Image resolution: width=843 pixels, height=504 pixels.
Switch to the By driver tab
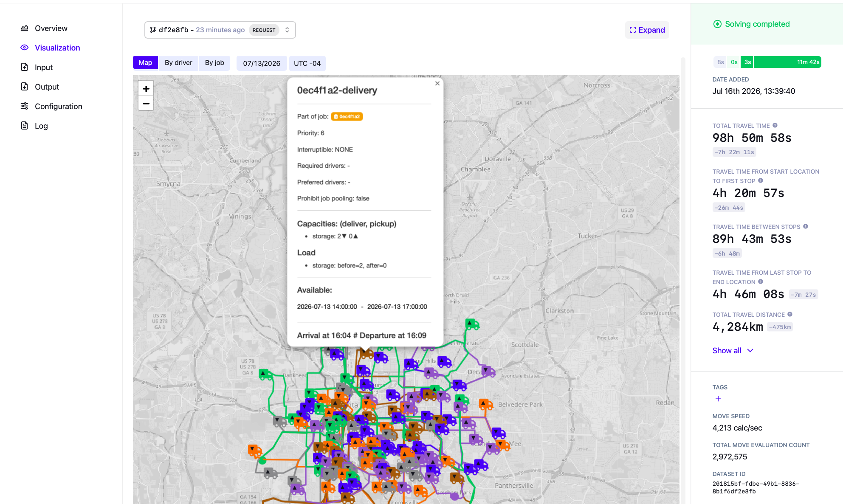(178, 62)
